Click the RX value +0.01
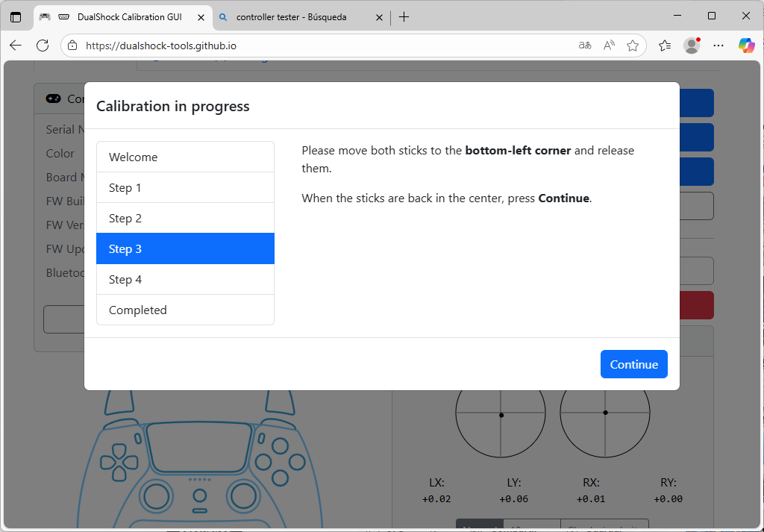The width and height of the screenshot is (764, 532). click(x=591, y=499)
